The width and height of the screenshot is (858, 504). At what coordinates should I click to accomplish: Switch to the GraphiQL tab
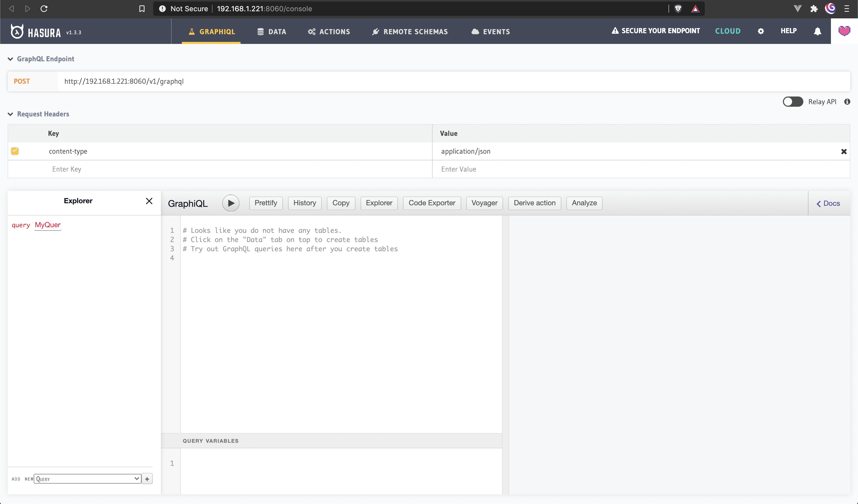pos(211,32)
